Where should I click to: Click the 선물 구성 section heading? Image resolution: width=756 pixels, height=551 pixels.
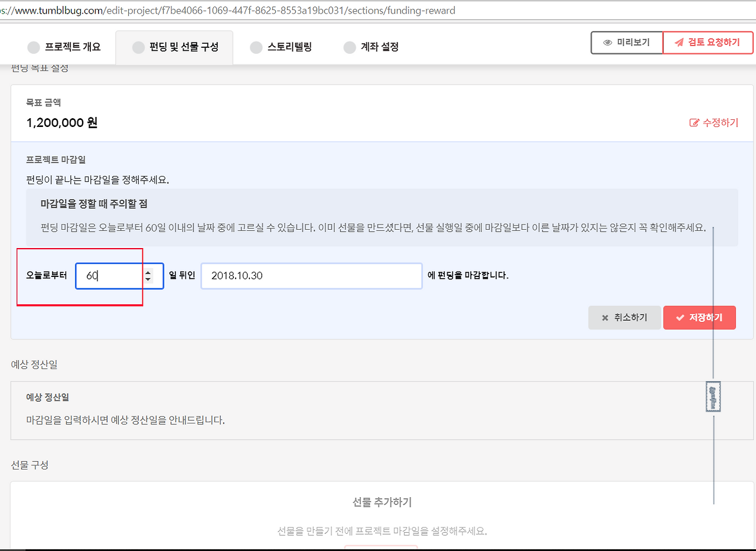[x=30, y=465]
